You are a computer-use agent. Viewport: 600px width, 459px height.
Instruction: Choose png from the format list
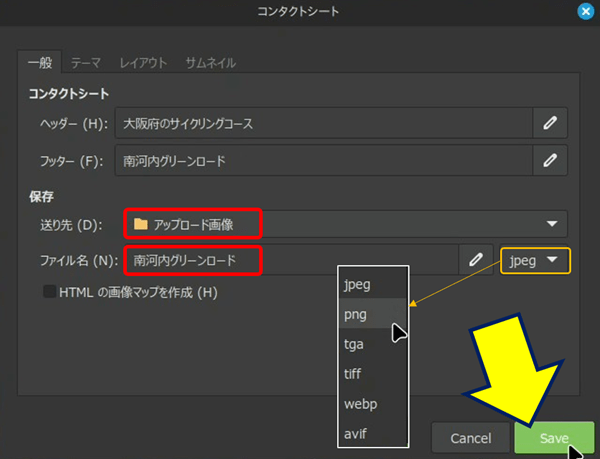point(372,314)
